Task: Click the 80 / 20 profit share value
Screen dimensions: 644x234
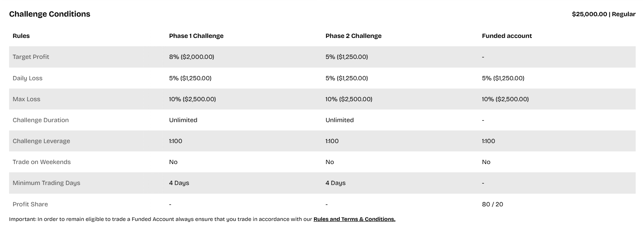Action: click(492, 204)
